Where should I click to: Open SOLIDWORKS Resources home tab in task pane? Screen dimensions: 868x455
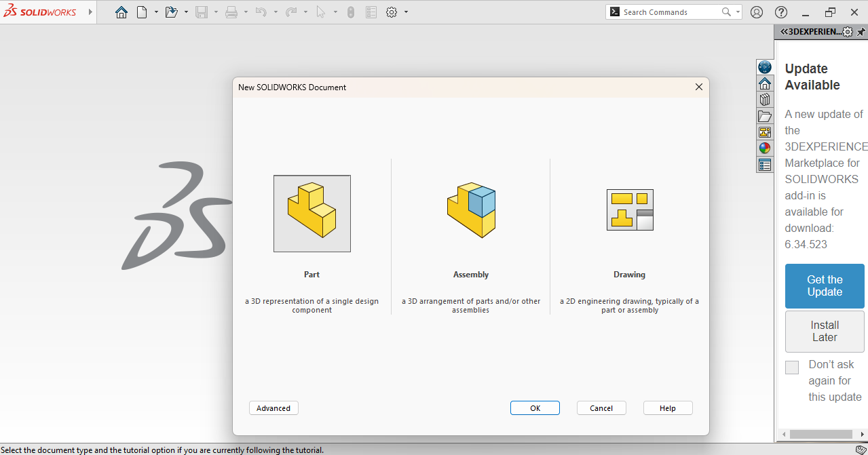[x=765, y=83]
